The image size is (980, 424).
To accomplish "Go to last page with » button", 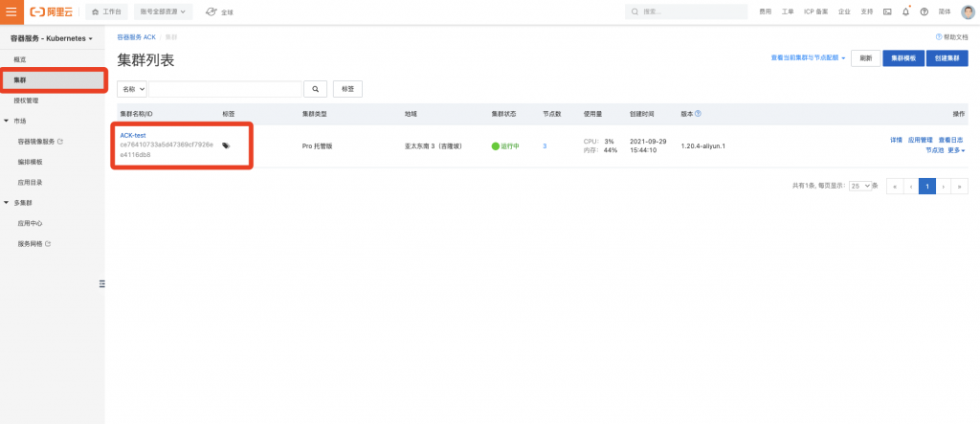I will click(x=959, y=186).
